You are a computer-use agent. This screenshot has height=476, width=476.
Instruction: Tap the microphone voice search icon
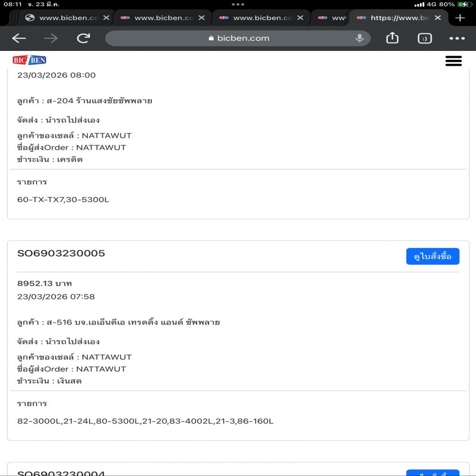tap(359, 39)
